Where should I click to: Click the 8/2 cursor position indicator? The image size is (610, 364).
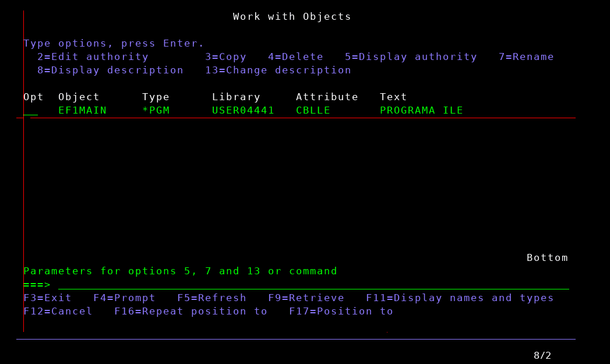542,355
